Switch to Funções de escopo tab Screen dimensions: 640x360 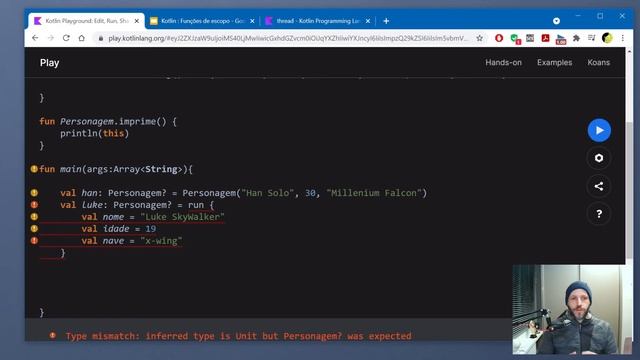point(202,21)
